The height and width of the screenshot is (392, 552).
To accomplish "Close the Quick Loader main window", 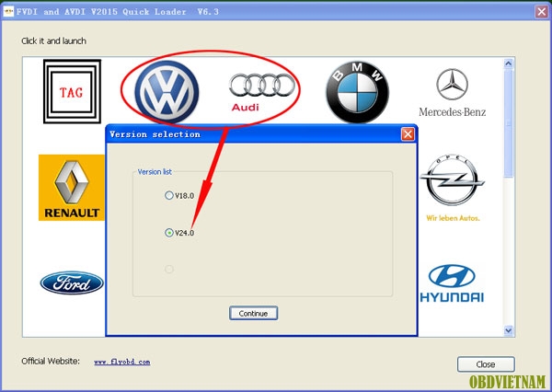I will (542, 12).
